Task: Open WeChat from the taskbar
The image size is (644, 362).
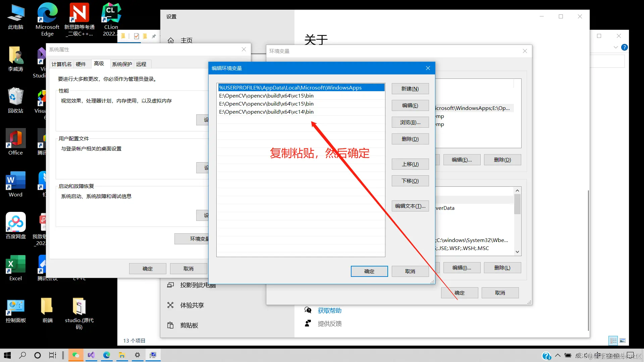Action: click(x=76, y=355)
